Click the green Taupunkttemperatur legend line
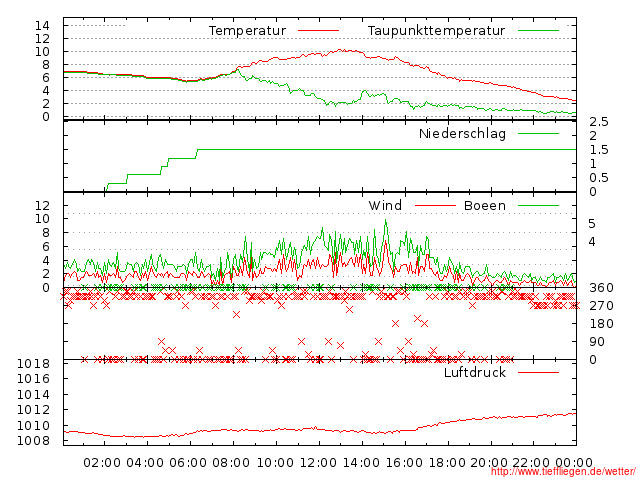 538,31
